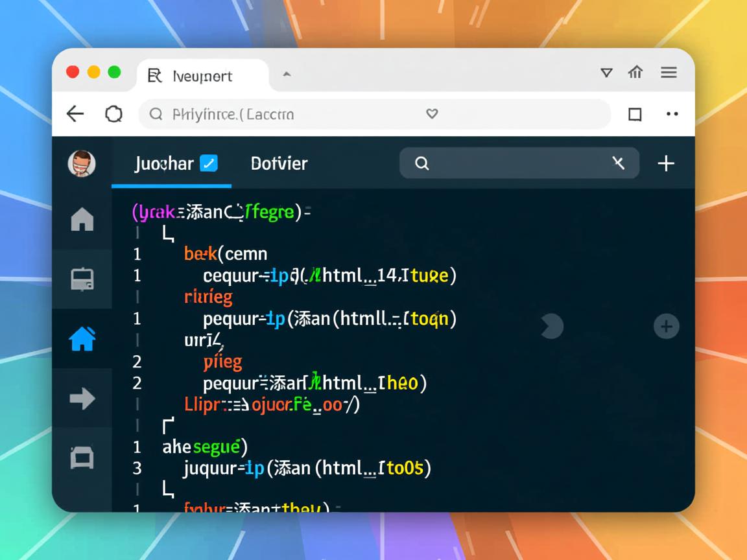The width and height of the screenshot is (747, 560).
Task: Expand the tab list caret after Neuqnert
Action: pyautogui.click(x=286, y=75)
